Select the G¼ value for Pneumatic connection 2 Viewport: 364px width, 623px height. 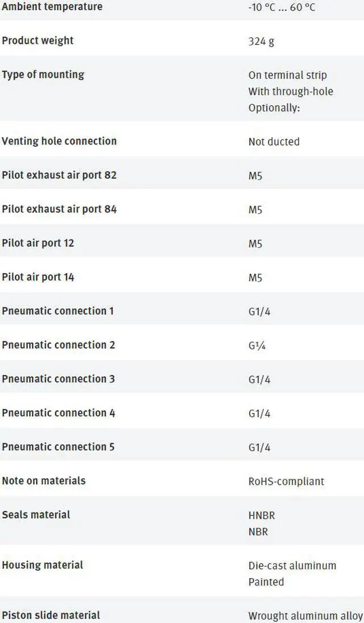click(x=257, y=346)
